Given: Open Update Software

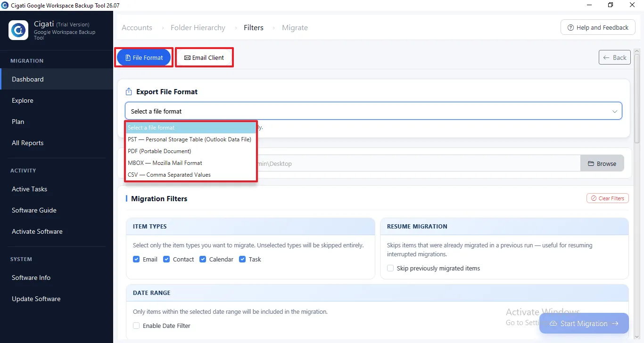Looking at the screenshot, I should [x=57, y=299].
